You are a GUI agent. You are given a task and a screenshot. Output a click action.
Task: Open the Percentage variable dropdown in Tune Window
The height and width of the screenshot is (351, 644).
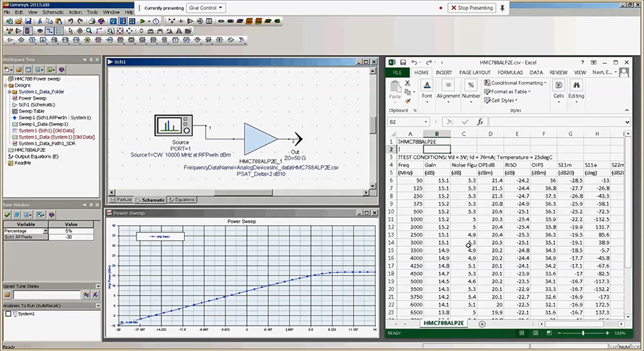pyautogui.click(x=45, y=231)
